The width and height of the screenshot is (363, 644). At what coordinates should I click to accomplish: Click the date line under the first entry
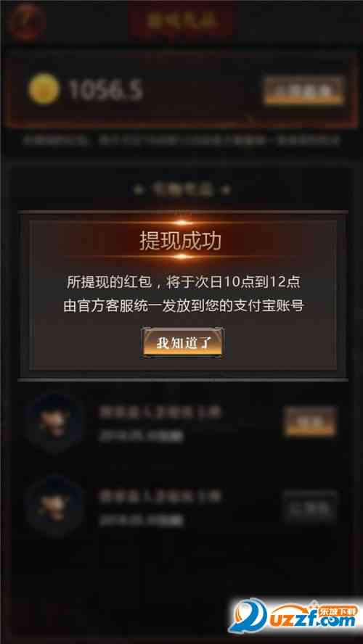pyautogui.click(x=141, y=436)
